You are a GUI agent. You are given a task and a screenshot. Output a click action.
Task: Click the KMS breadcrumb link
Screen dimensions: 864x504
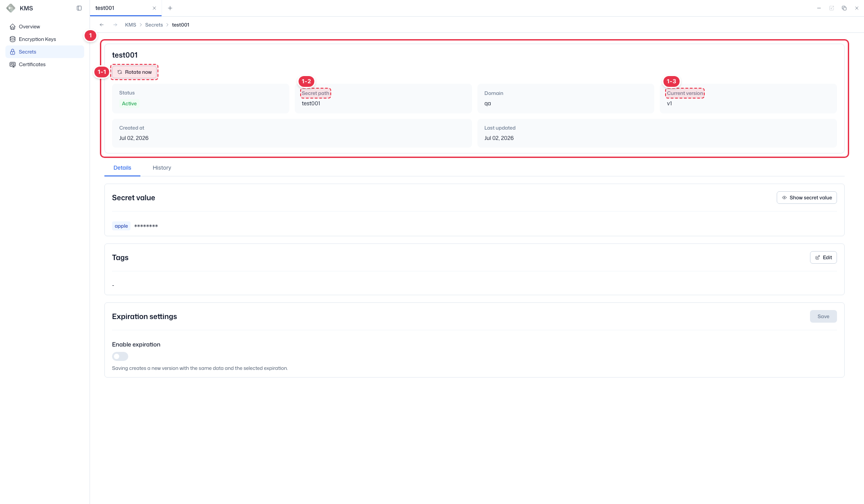[130, 25]
